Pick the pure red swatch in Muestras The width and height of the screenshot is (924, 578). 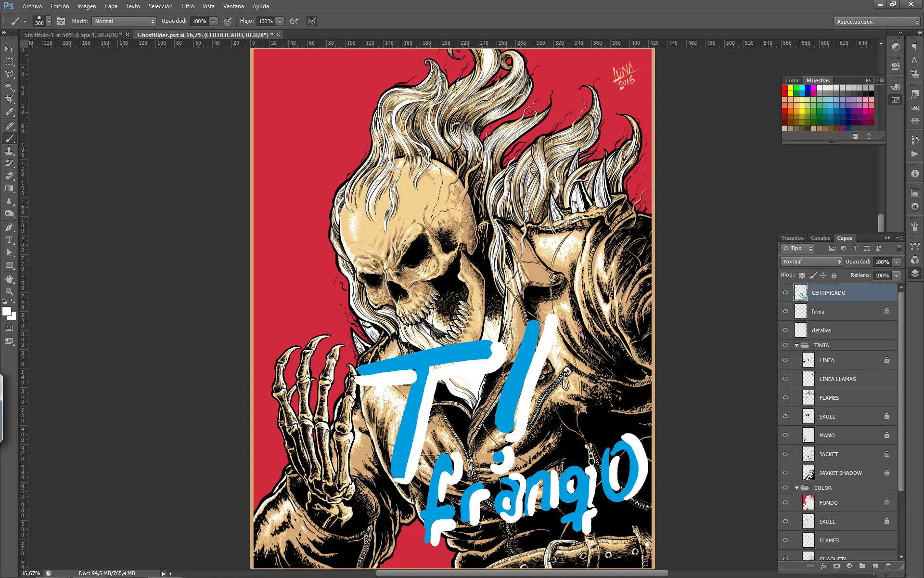(x=785, y=88)
